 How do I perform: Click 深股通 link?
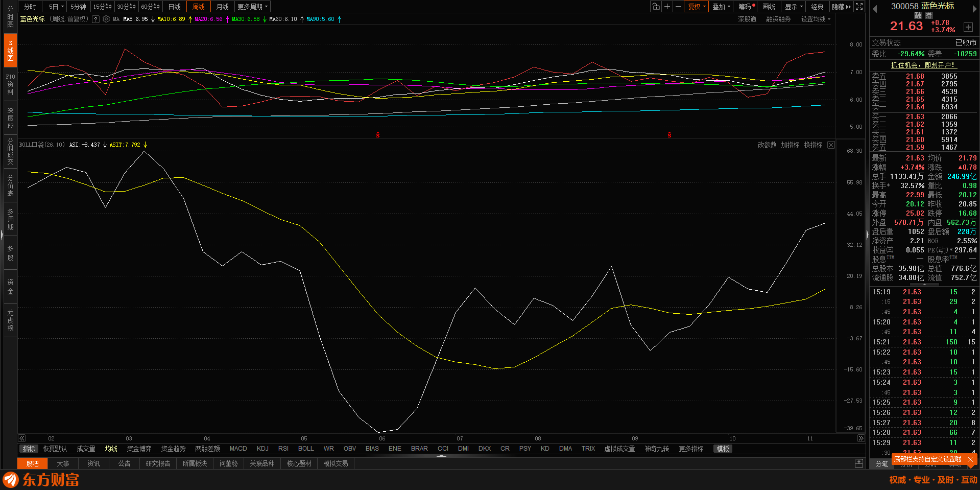click(747, 19)
